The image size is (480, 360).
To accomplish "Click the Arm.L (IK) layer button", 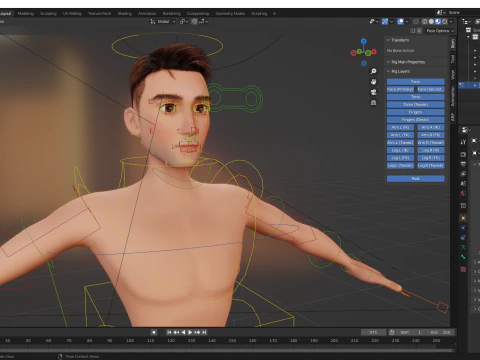I will point(400,127).
